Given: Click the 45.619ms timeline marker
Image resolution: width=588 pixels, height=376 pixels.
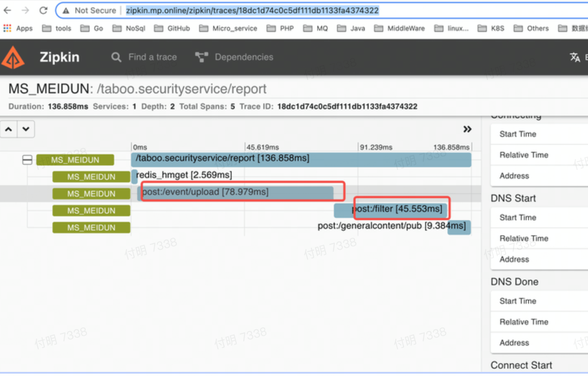Looking at the screenshot, I should (x=262, y=147).
